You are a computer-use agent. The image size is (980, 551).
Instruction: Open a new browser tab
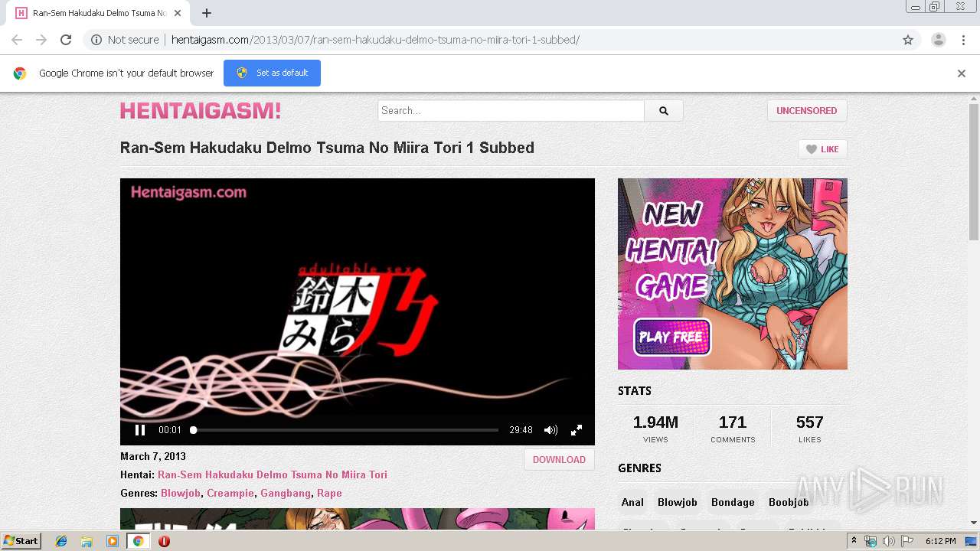tap(207, 13)
